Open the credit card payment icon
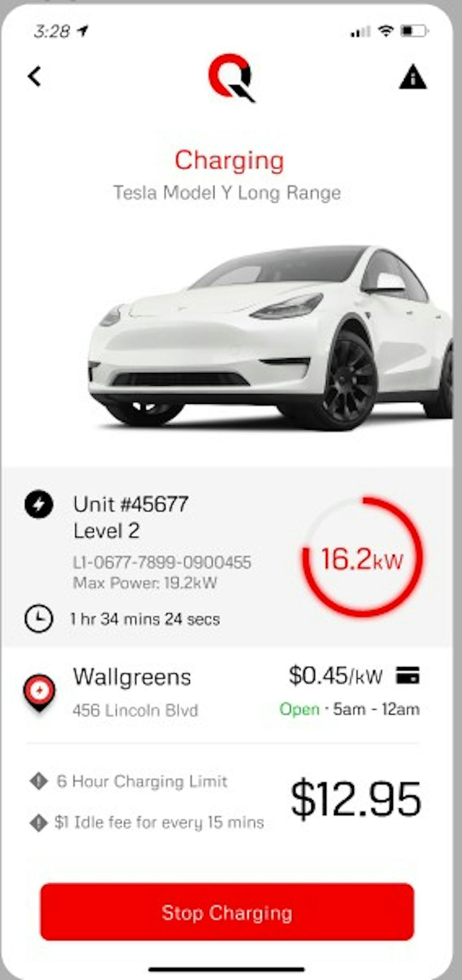Viewport: 462px width, 980px height. (x=407, y=675)
